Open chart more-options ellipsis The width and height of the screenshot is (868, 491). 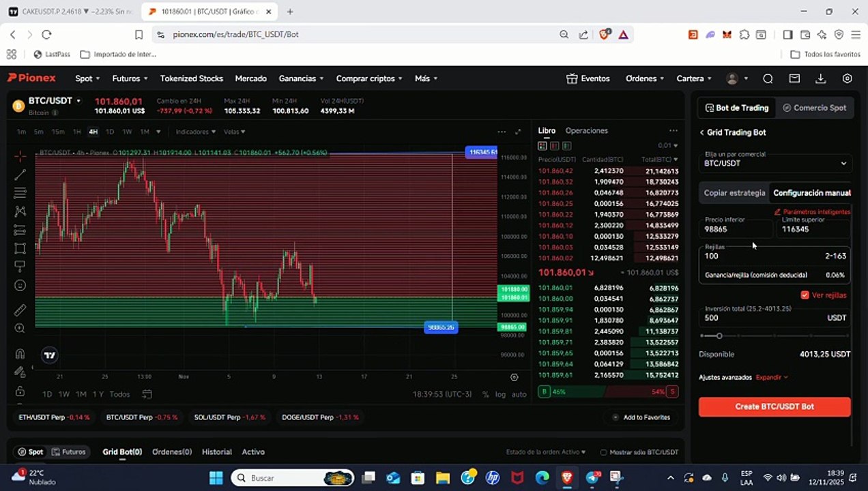[502, 132]
